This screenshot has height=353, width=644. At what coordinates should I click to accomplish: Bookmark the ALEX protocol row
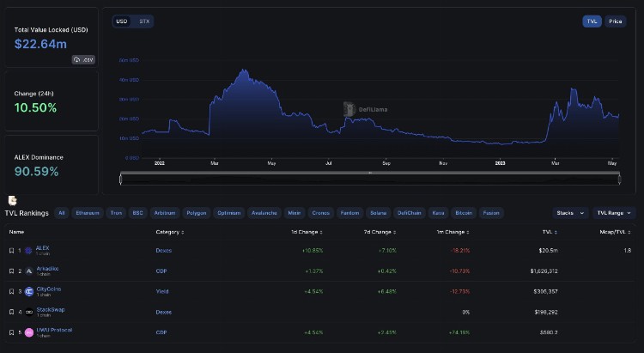coord(11,251)
